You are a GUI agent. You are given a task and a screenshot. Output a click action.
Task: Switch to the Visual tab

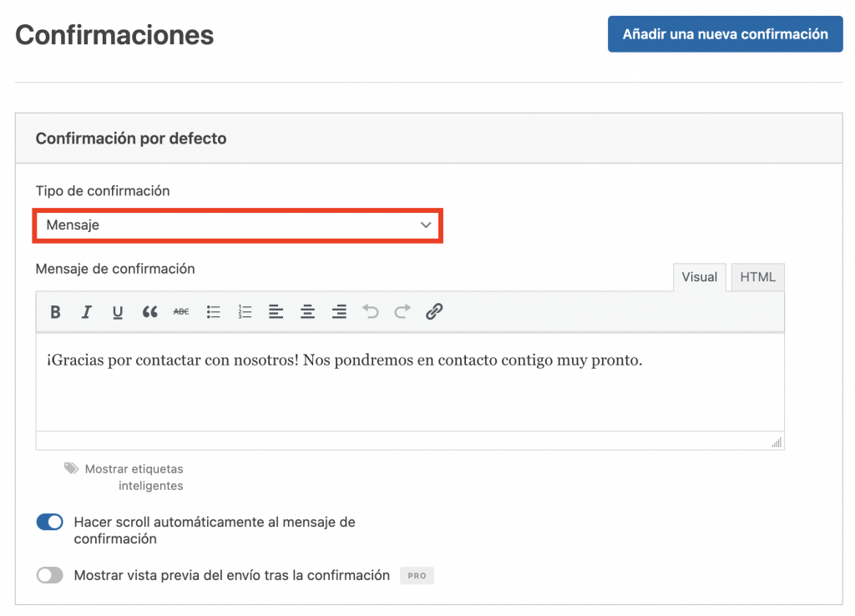pyautogui.click(x=699, y=276)
